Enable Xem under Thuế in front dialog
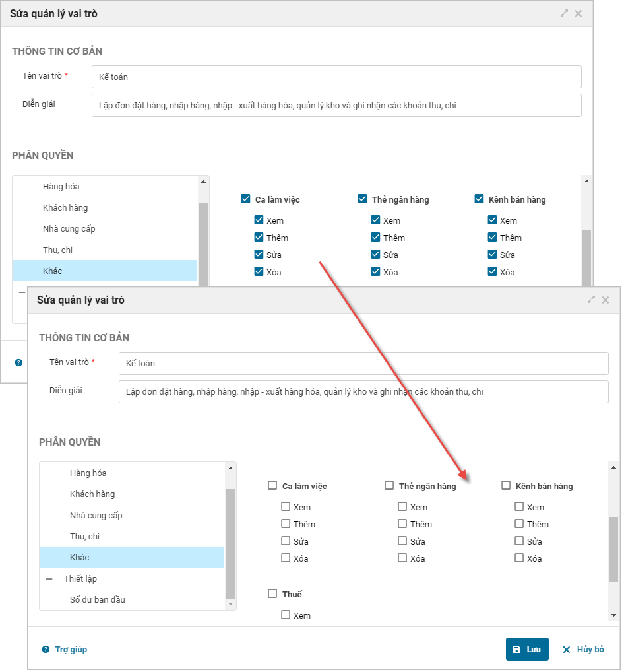 coord(286,615)
